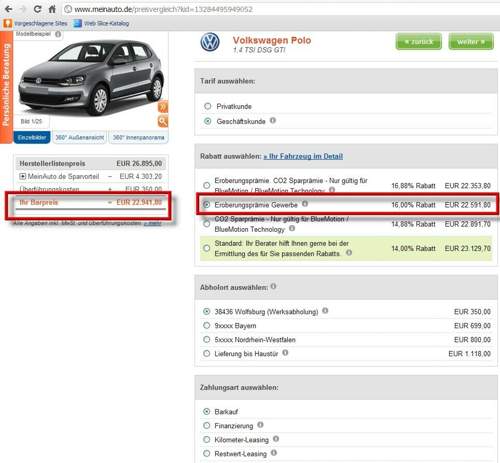The image size is (500, 463).
Task: Select the Geschäftskunde tariff option
Action: point(208,121)
